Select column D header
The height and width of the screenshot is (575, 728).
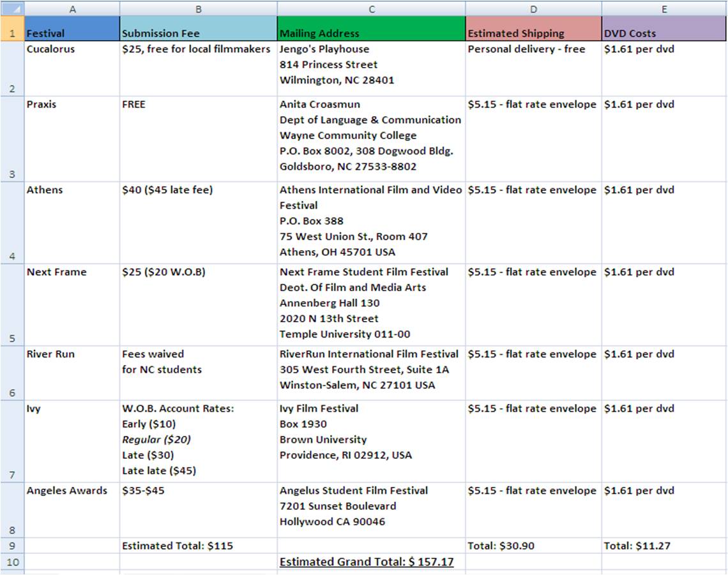(533, 9)
